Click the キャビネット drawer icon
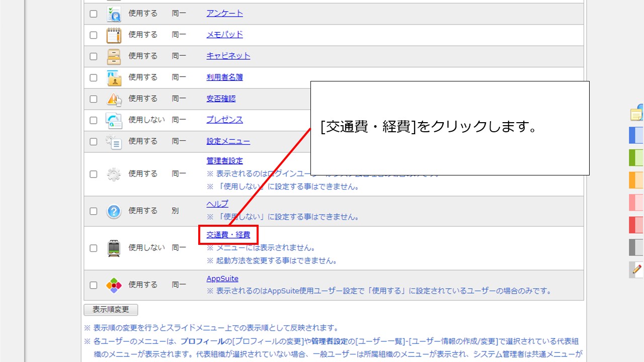Viewport: 644px width, 362px height. [114, 56]
